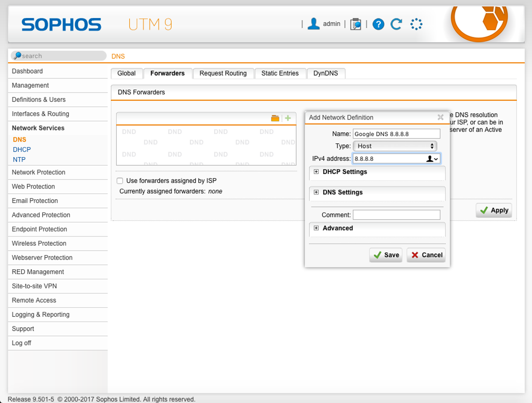Open Logging & Reporting menu
Screen dimensions: 532x403
pos(58,314)
